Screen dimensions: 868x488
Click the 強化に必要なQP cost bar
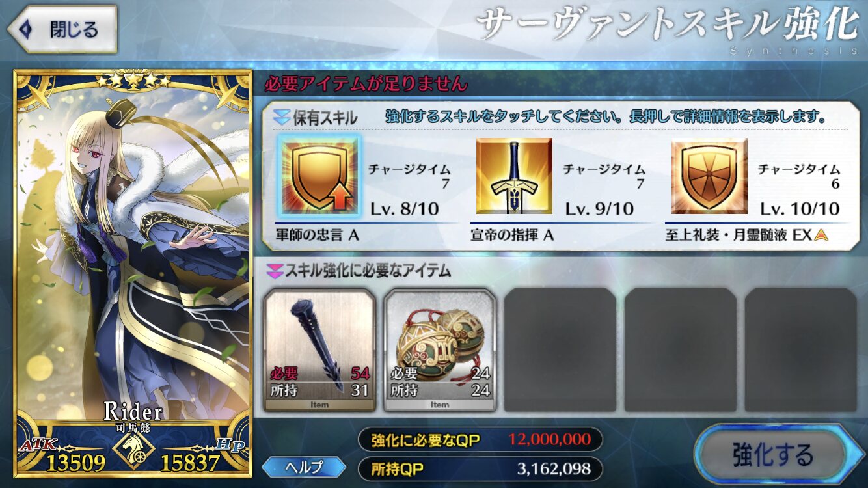[x=480, y=440]
